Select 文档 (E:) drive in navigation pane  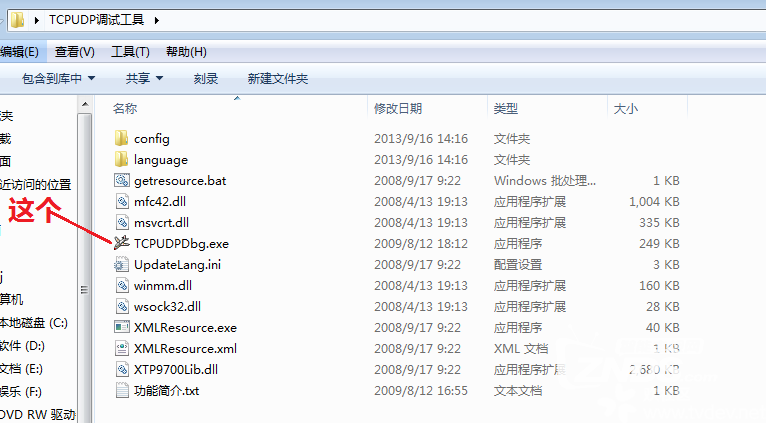tap(21, 369)
